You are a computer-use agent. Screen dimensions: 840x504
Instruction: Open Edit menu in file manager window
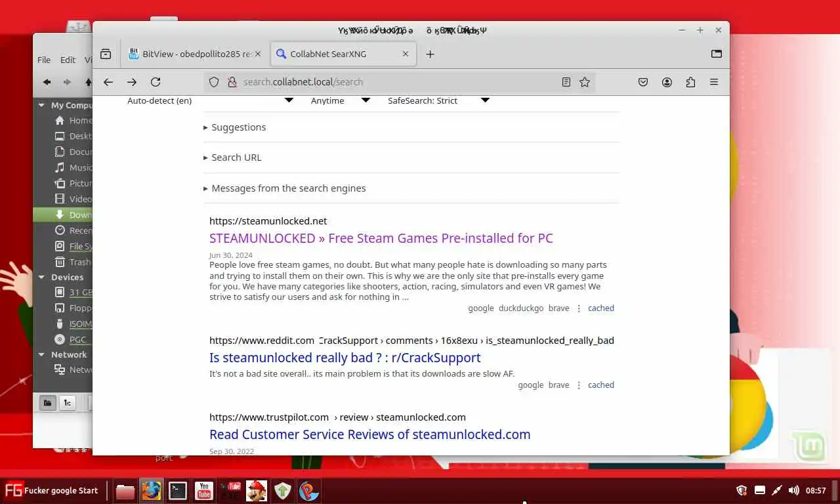click(x=68, y=60)
